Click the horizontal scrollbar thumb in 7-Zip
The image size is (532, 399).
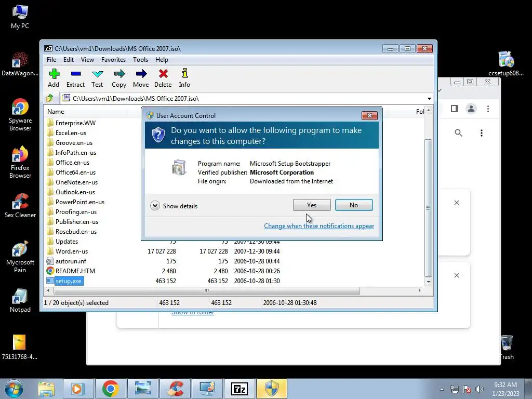207,290
